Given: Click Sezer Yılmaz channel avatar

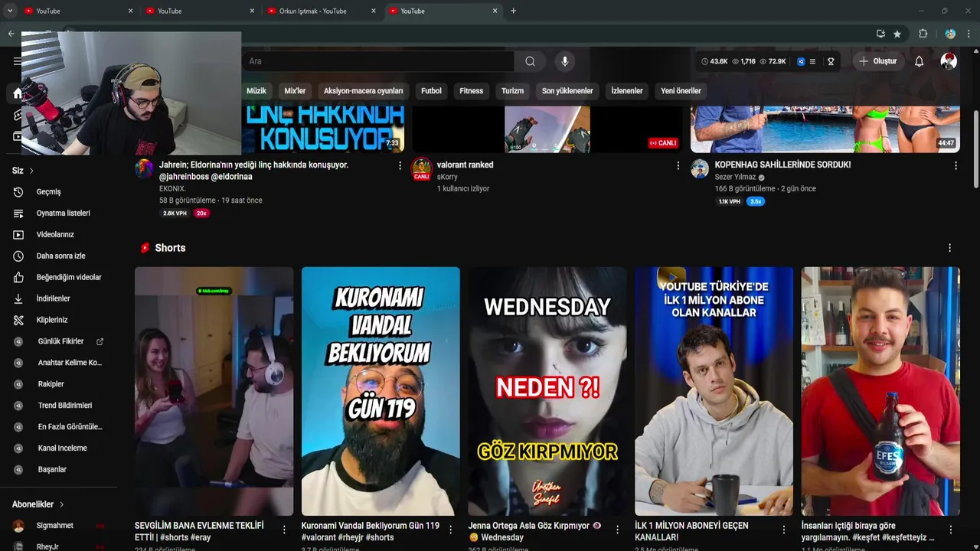Looking at the screenshot, I should (700, 169).
